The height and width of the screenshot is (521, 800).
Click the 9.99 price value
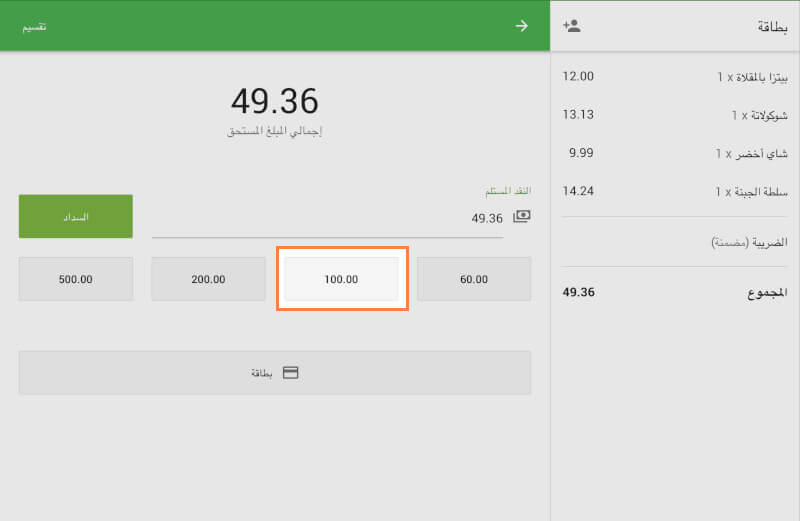pos(581,153)
